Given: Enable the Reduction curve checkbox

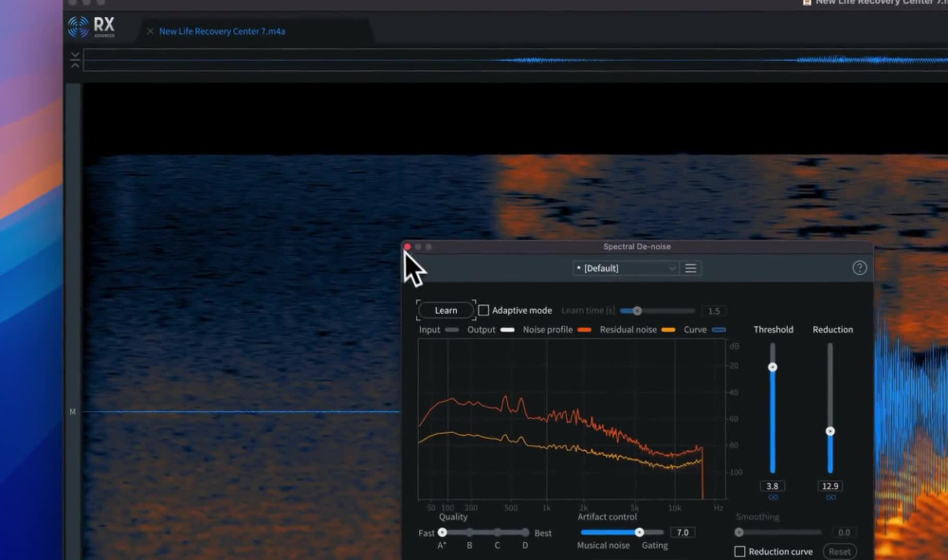Looking at the screenshot, I should pos(739,551).
